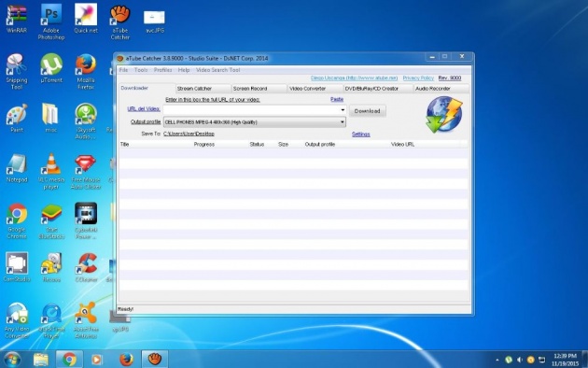Select aTube Catcher desktop shortcut

tap(120, 21)
